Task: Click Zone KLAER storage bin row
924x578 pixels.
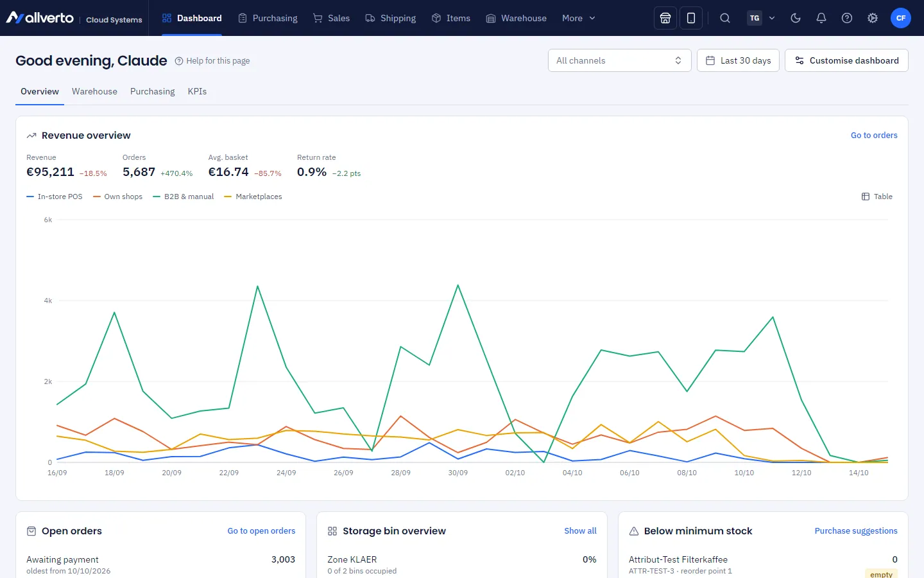Action: 462,565
